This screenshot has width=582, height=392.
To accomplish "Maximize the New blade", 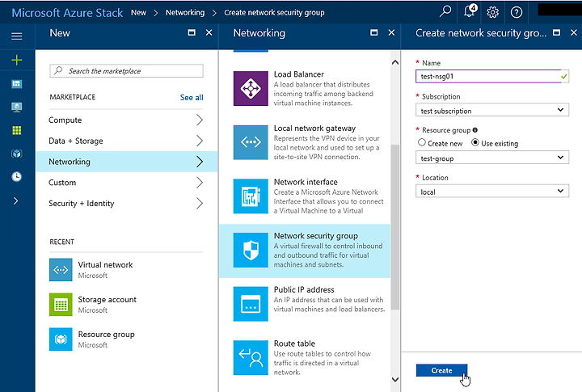I will pos(192,32).
